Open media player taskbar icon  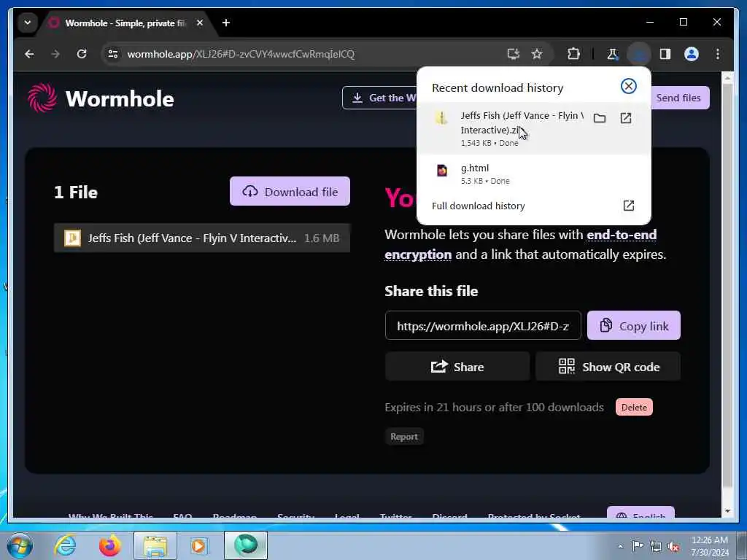[198, 545]
